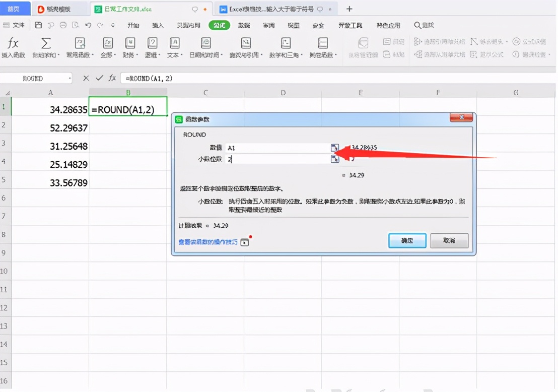The width and height of the screenshot is (558, 392).
Task: Expand the Date and Time (日期和时间) dropdown
Action: coord(206,55)
